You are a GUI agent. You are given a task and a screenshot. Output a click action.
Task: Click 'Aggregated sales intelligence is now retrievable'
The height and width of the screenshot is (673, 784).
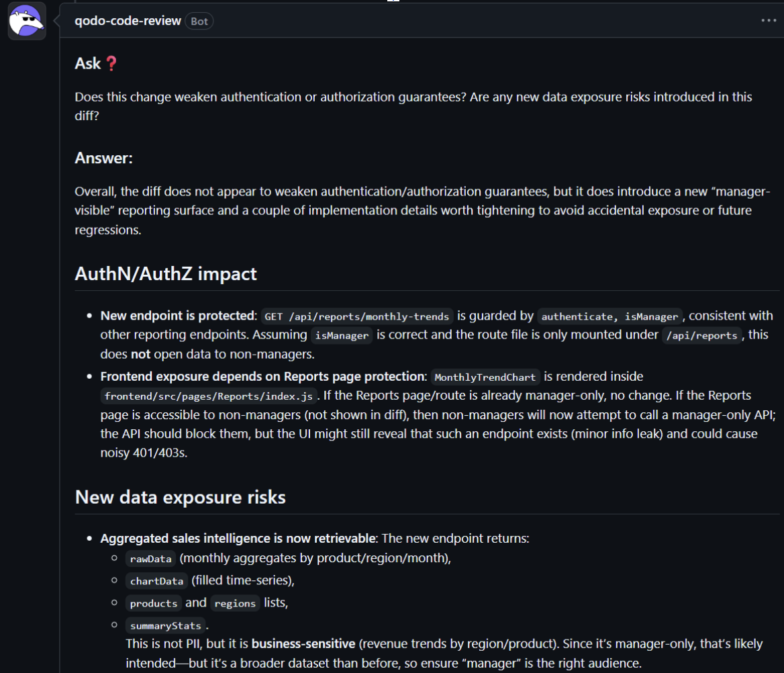[x=238, y=539]
